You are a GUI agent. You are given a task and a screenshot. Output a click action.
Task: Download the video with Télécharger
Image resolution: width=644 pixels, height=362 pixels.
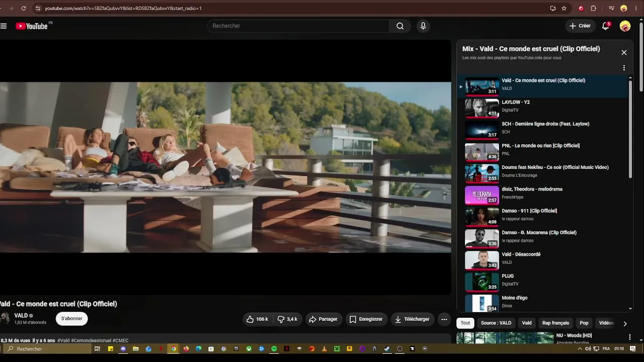(413, 319)
